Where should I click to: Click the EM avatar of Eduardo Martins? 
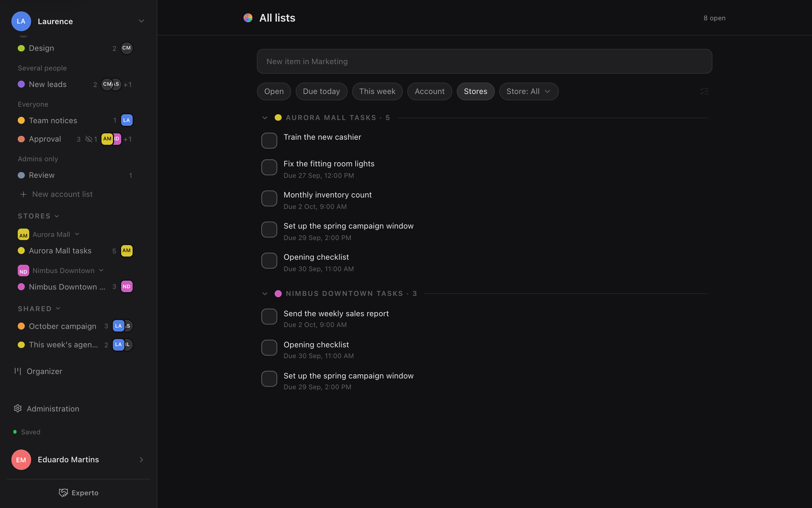pos(21,460)
